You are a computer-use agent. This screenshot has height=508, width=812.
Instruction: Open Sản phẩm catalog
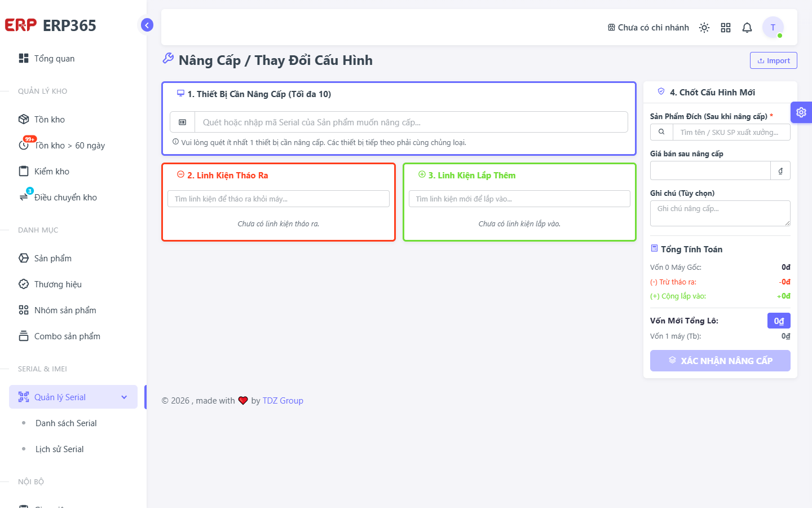click(x=73, y=258)
